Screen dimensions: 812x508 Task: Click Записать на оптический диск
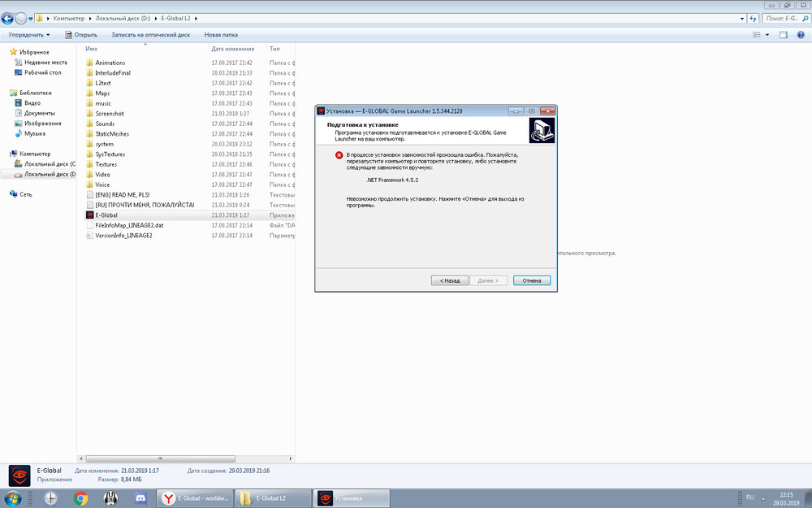[150, 35]
